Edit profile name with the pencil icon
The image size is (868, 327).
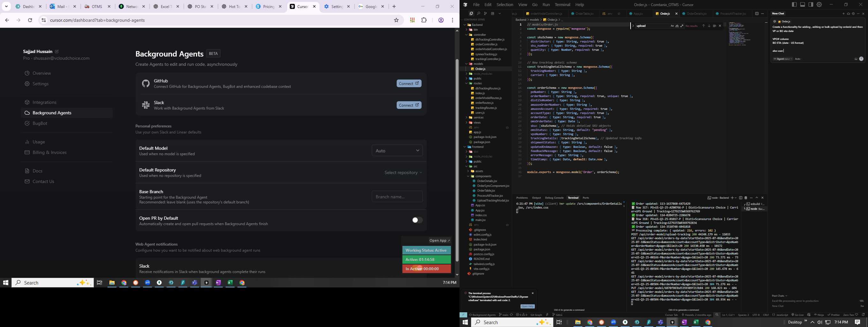tap(56, 52)
